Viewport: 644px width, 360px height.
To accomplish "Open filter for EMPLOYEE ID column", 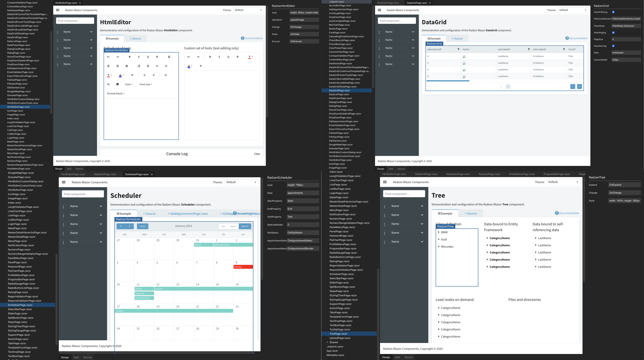I will pos(458,49).
